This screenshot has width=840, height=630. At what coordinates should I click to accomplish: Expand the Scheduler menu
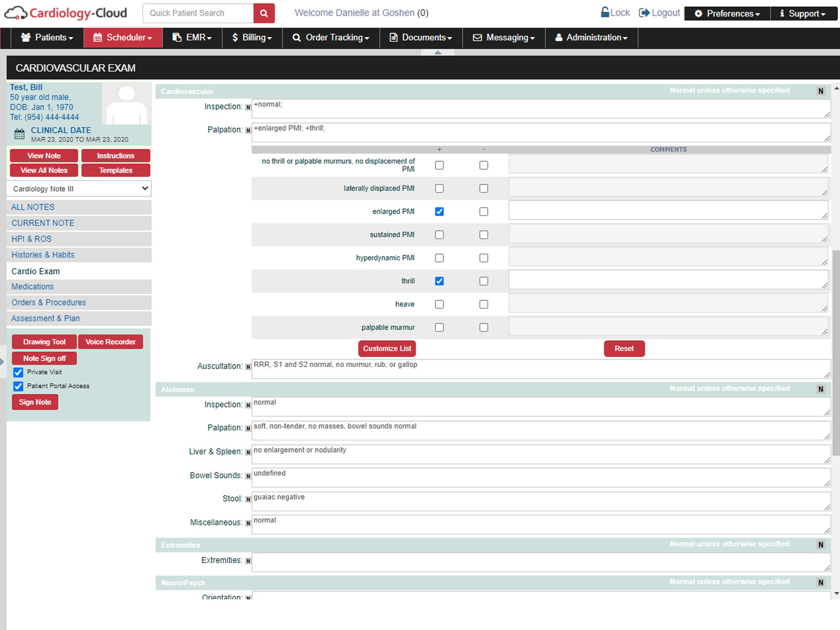pos(122,37)
